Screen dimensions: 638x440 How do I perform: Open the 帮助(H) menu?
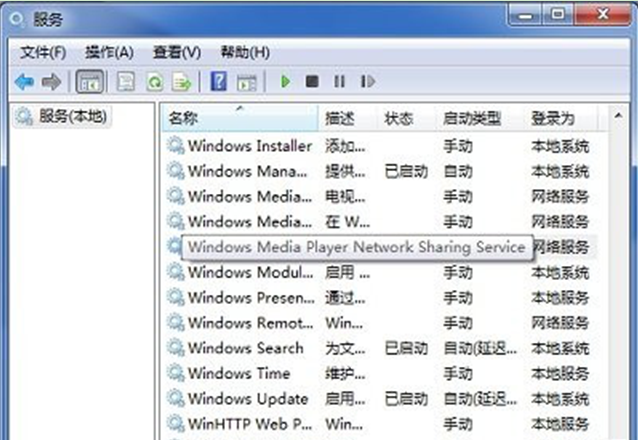[245, 52]
